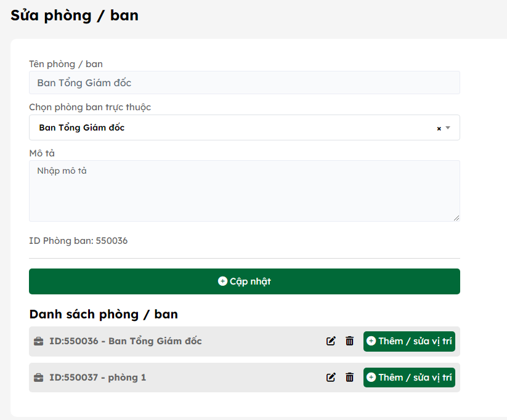Click edit icon for phòng 1 row
This screenshot has width=507, height=420.
click(331, 378)
